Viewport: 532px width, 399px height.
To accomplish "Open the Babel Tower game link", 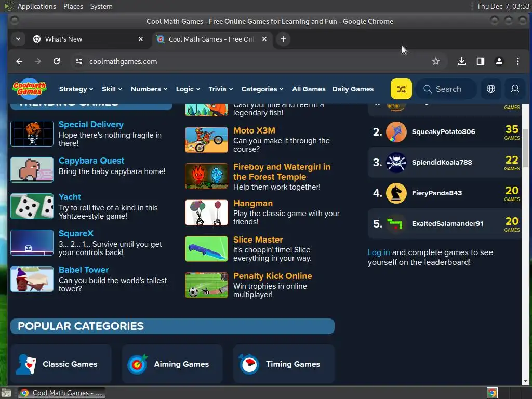I will click(x=84, y=270).
